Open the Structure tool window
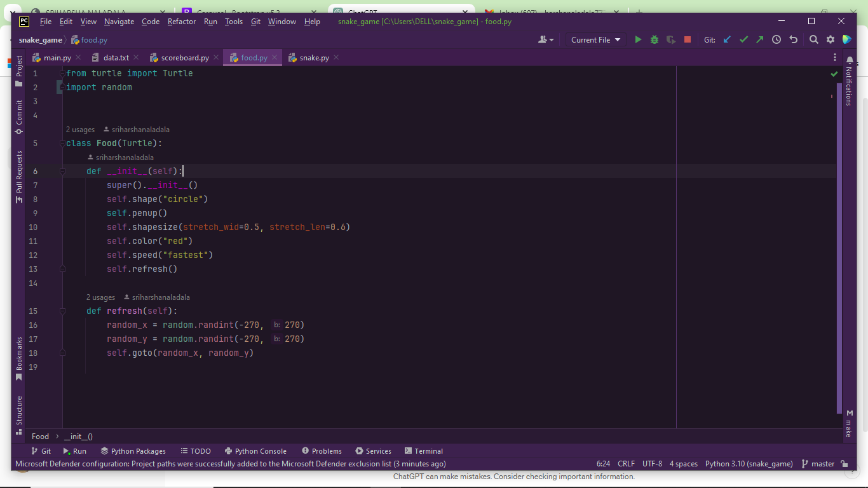This screenshot has height=488, width=868. click(x=19, y=415)
